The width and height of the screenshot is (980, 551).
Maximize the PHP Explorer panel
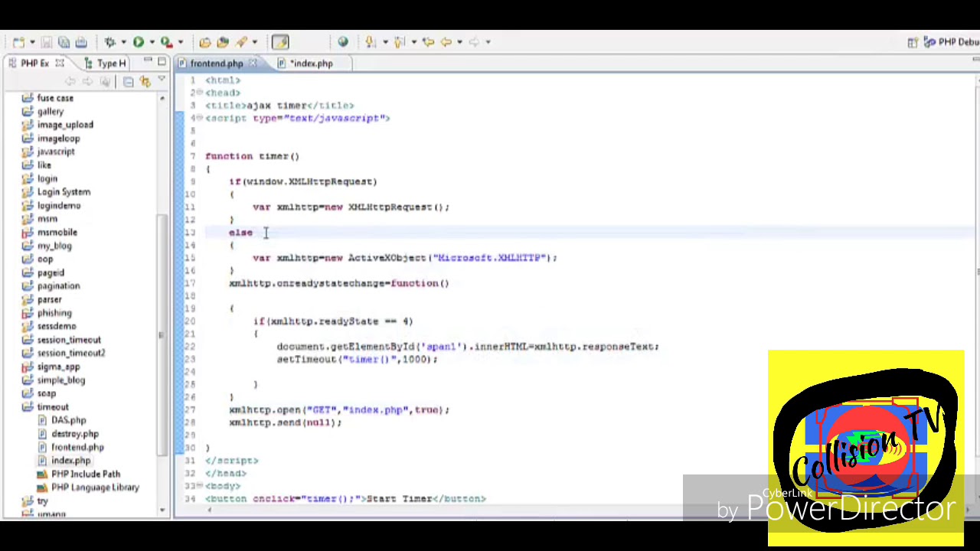click(162, 61)
